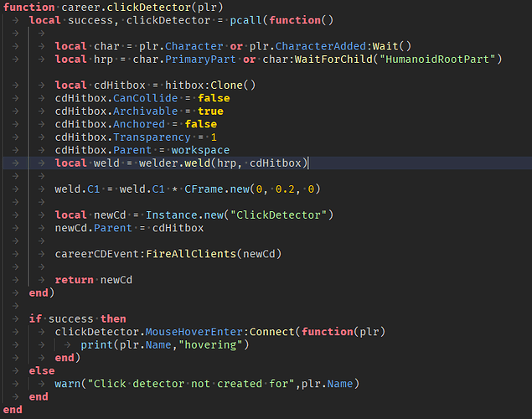The height and width of the screenshot is (419, 532).
Task: Click the 'warn' function call
Action: coord(68,384)
